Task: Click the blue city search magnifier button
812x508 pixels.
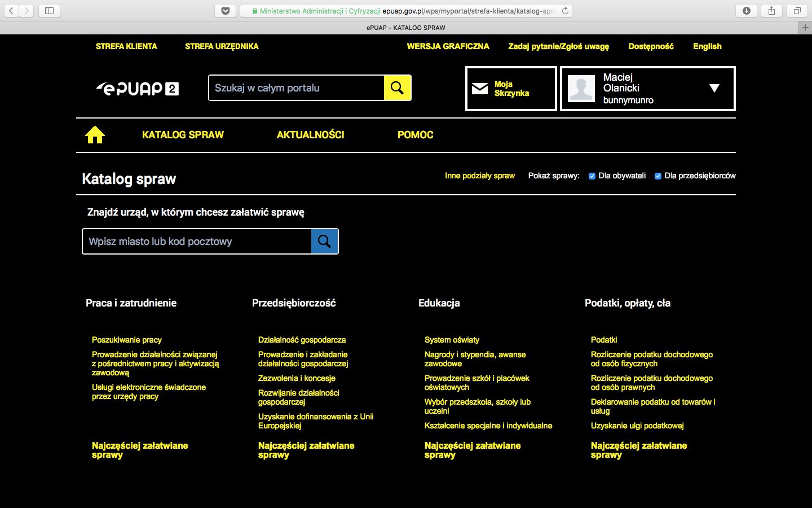Action: (325, 242)
